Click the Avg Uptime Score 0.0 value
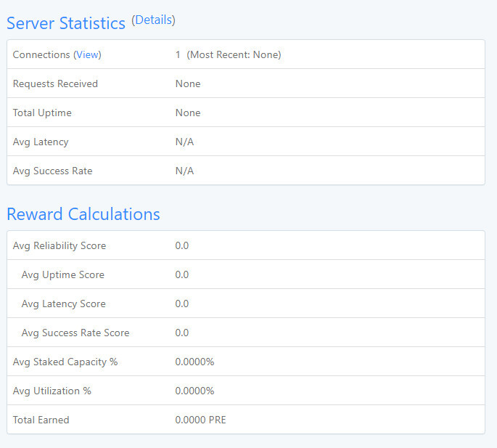 (182, 274)
